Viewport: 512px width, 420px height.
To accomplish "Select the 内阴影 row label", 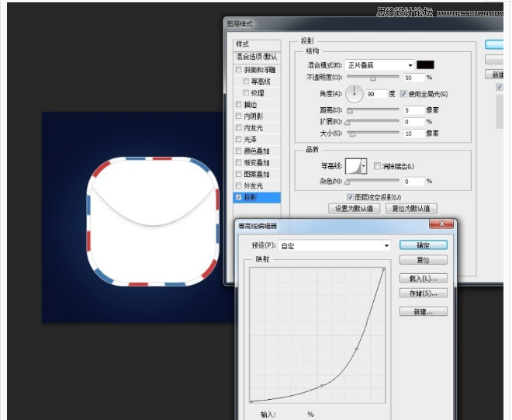I will pos(254,116).
